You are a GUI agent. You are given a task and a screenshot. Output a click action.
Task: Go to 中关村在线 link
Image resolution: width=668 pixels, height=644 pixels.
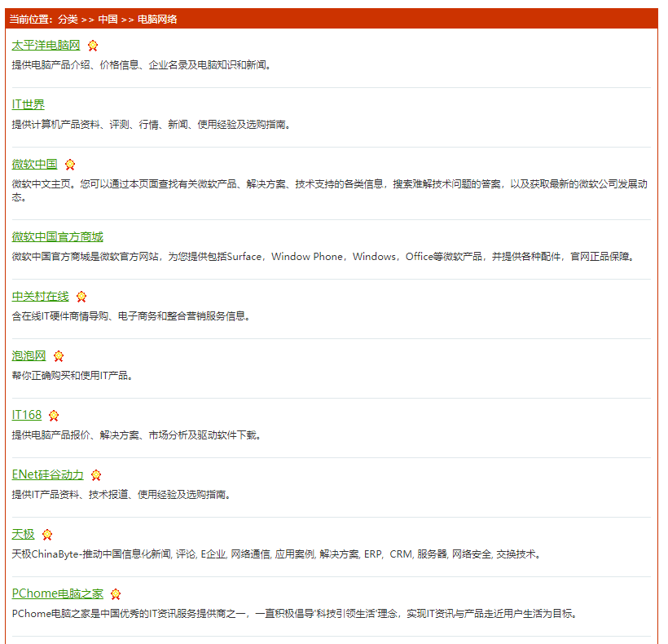(x=40, y=296)
